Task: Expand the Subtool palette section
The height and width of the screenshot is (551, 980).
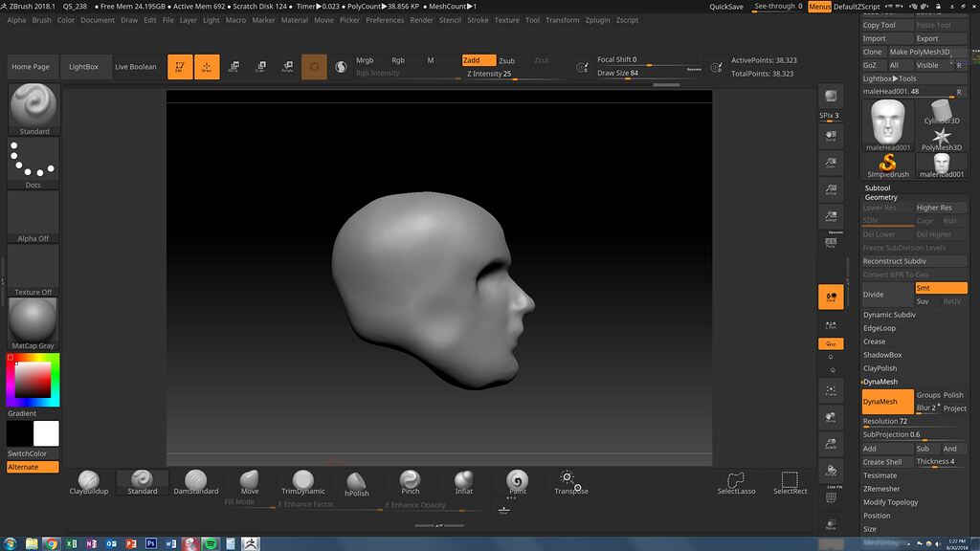Action: [878, 187]
